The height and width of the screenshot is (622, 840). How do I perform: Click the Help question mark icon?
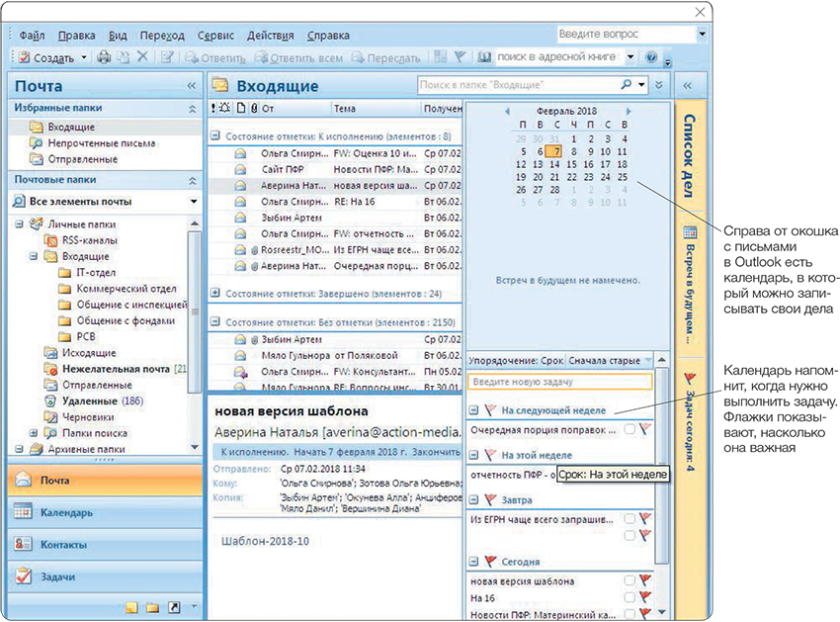[651, 57]
